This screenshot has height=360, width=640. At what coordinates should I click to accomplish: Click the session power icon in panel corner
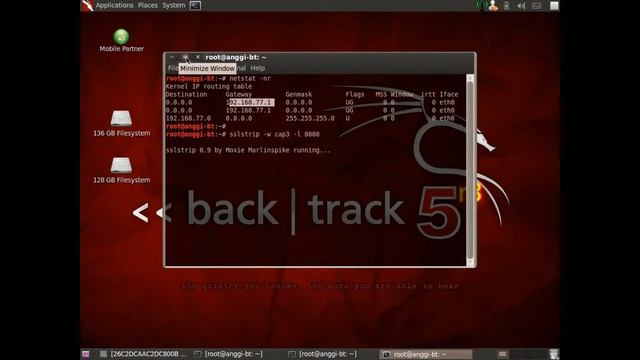pos(554,6)
